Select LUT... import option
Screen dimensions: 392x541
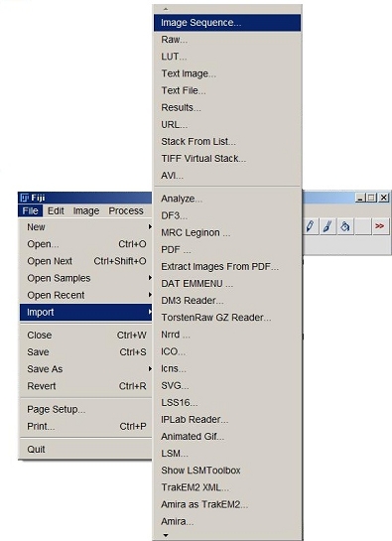click(227, 57)
